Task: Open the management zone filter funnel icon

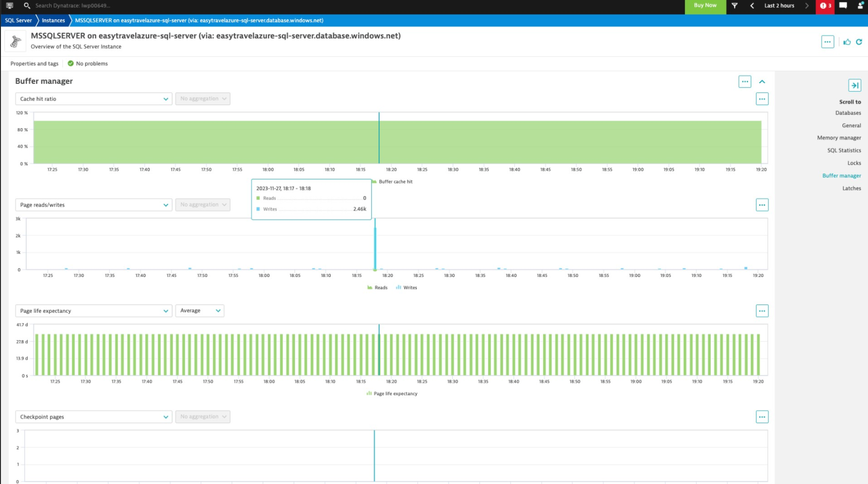Action: click(734, 6)
